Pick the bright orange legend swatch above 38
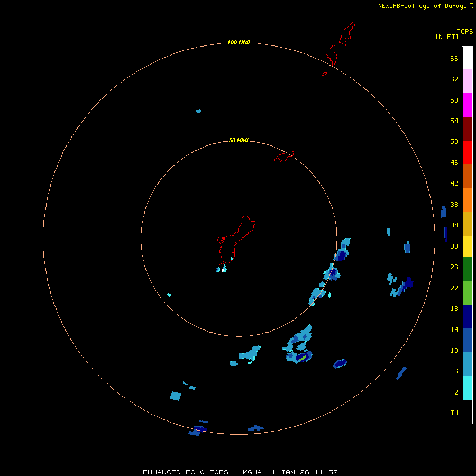 (x=467, y=200)
